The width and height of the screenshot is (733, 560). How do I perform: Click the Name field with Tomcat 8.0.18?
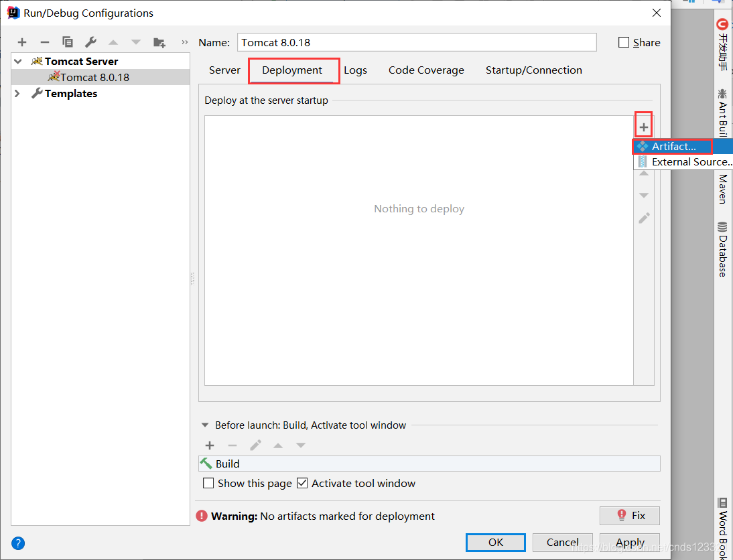[417, 43]
